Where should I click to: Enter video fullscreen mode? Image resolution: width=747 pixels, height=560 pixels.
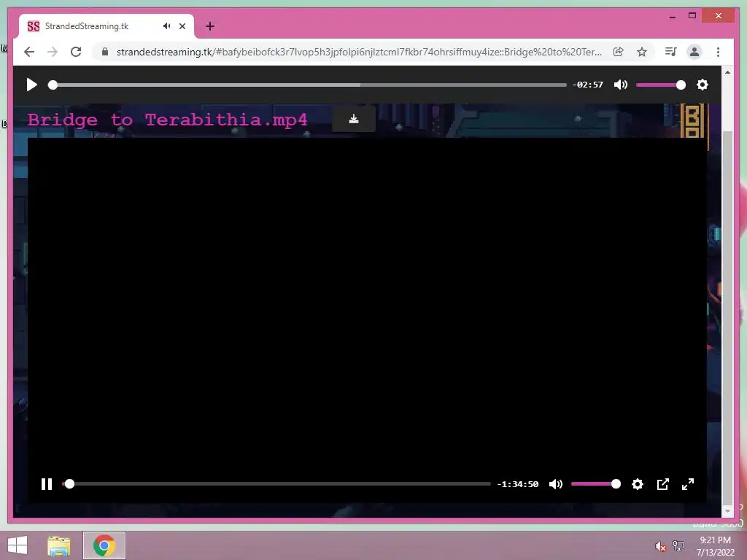point(688,484)
